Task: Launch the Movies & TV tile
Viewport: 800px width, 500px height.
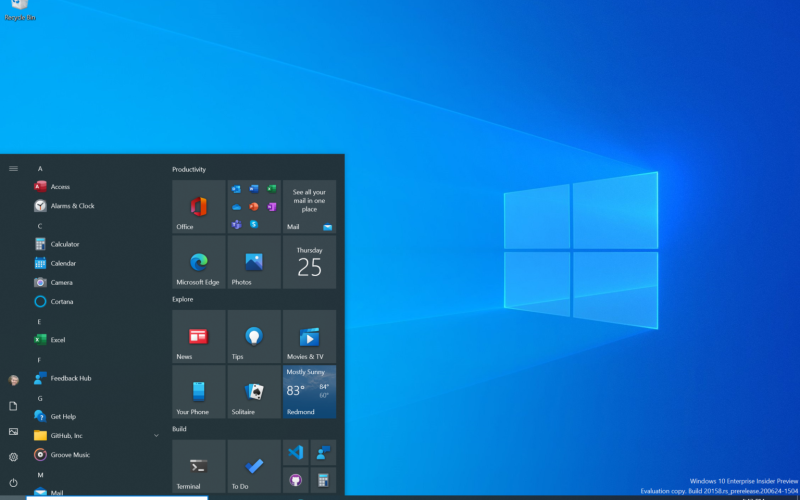Action: pos(309,337)
